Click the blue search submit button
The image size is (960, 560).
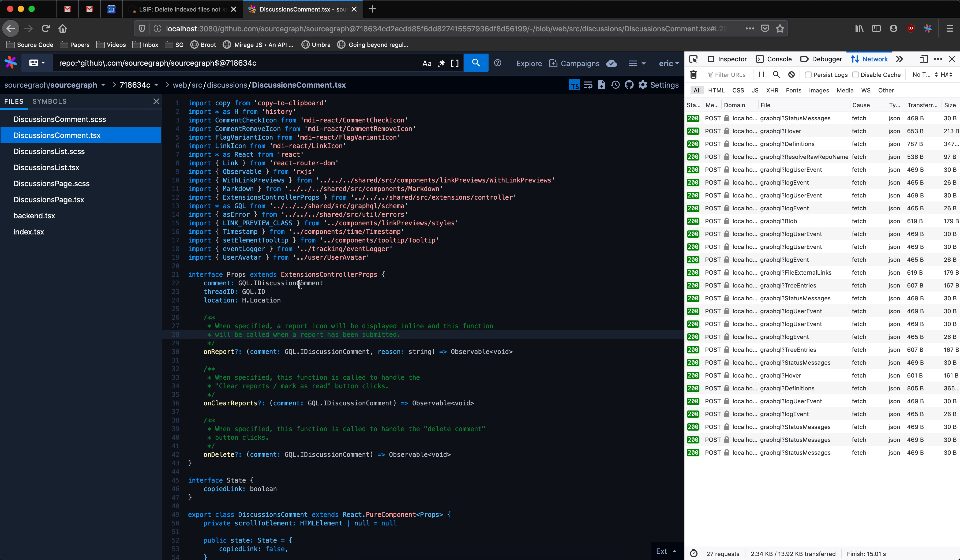[476, 63]
